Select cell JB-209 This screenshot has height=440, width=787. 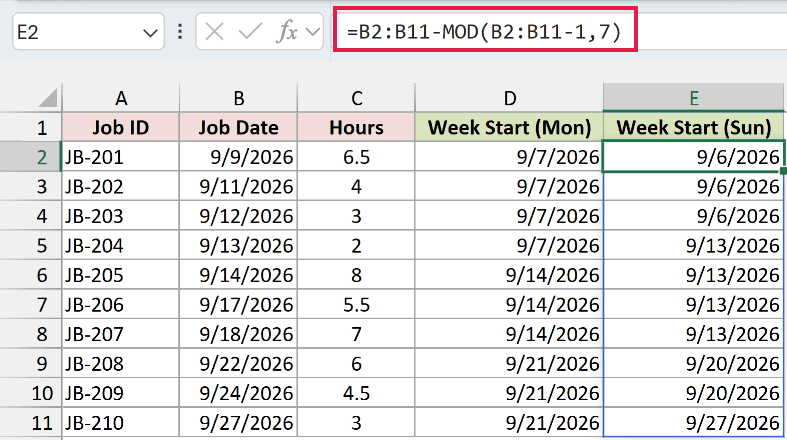120,393
